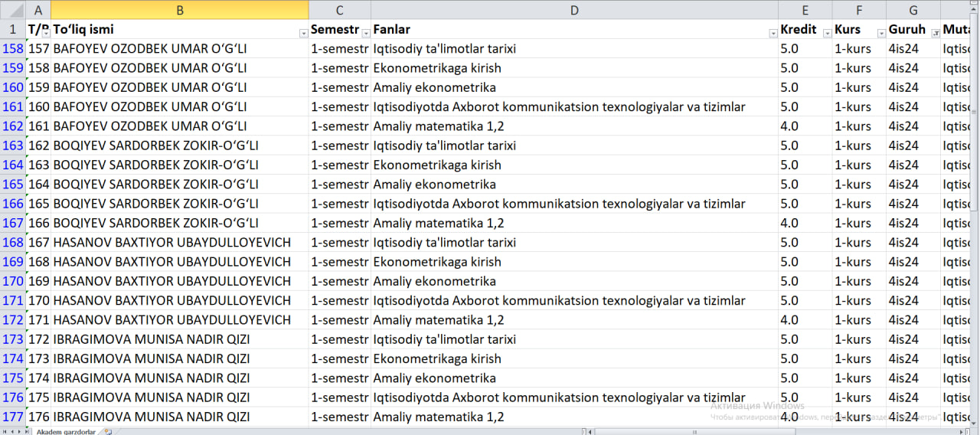Screen dimensions: 980x435
Task: Select column F header
Action: coord(859,9)
